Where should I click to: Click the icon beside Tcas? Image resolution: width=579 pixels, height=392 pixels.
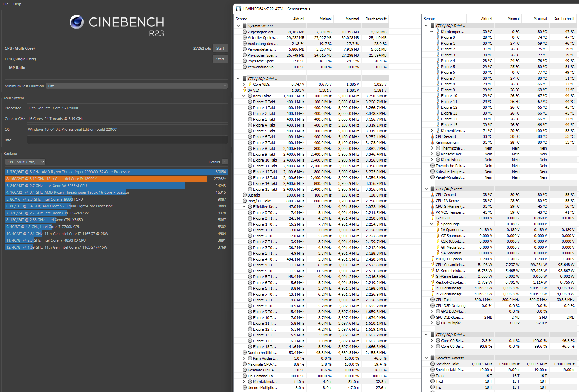(x=433, y=376)
